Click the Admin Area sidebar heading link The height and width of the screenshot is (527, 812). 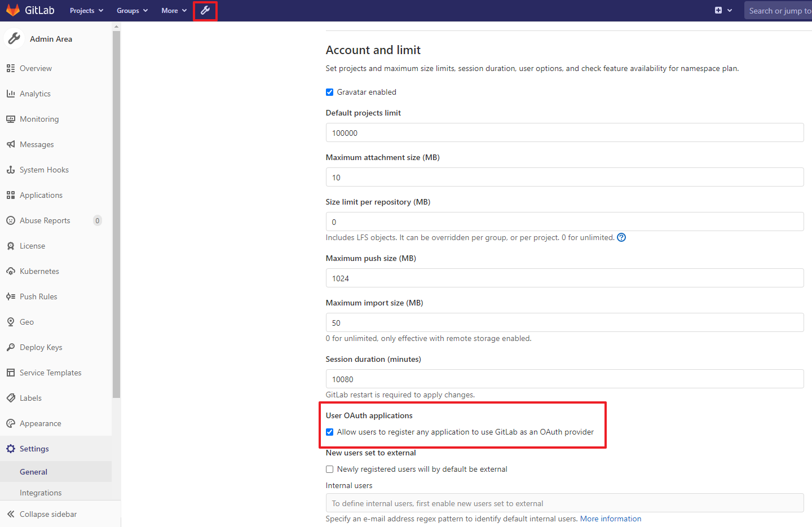click(51, 39)
